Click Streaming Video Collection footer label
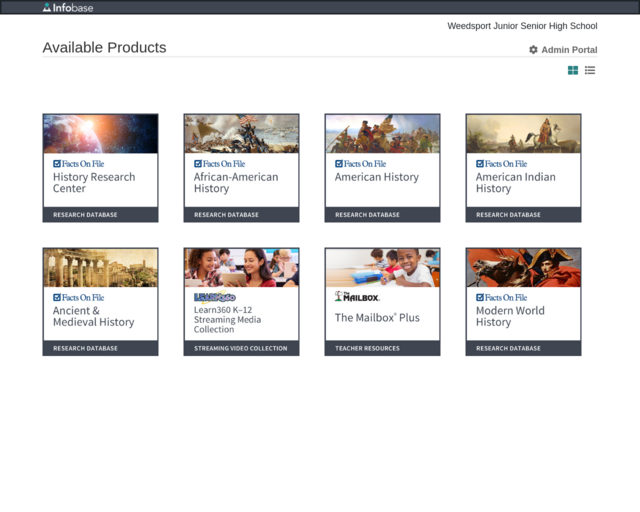Viewport: 640px width, 512px height. [x=240, y=348]
